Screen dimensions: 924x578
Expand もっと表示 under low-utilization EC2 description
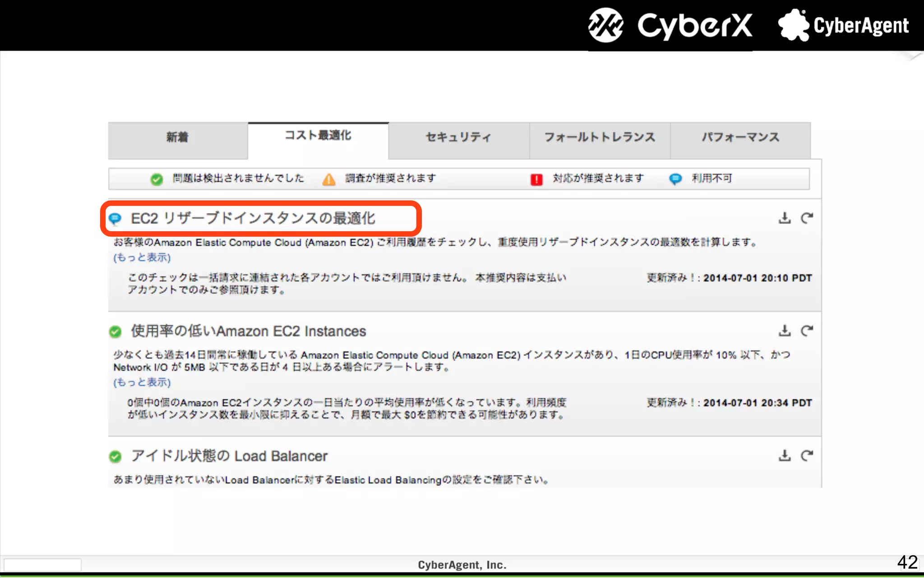(142, 382)
